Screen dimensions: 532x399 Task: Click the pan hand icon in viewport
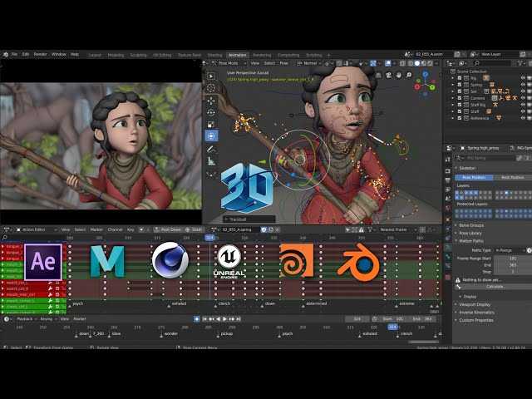click(x=399, y=75)
